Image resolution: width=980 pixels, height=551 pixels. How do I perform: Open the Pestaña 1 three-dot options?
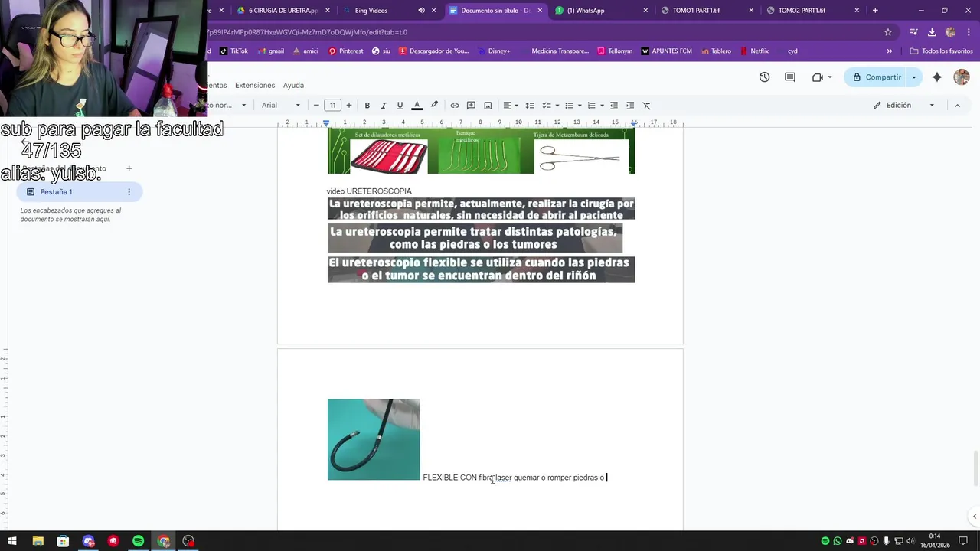point(129,192)
